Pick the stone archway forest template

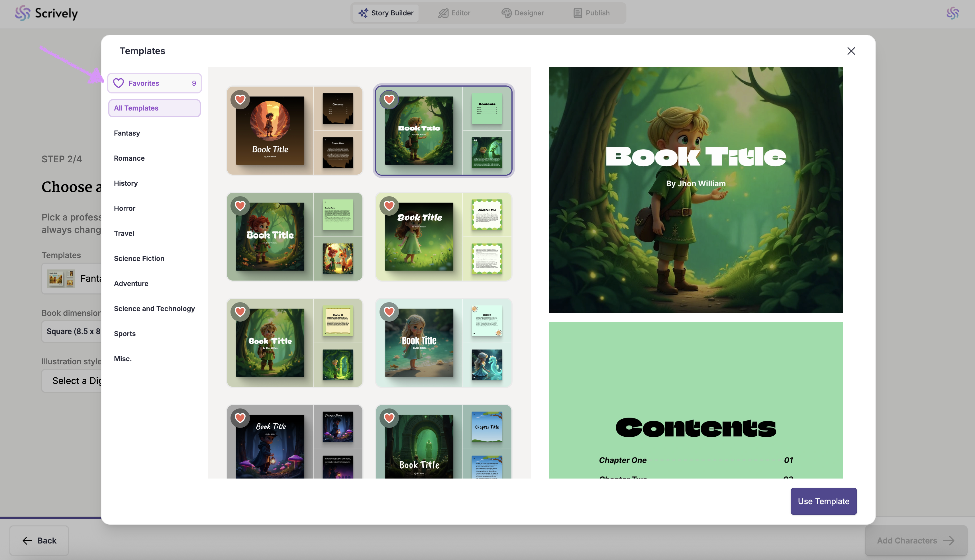tap(443, 442)
